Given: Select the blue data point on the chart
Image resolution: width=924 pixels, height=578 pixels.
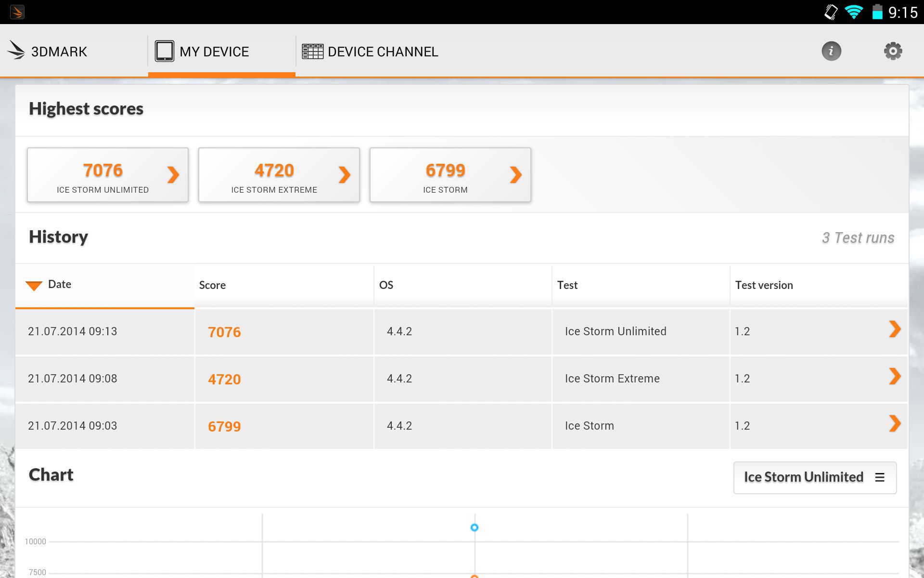Looking at the screenshot, I should [x=475, y=527].
